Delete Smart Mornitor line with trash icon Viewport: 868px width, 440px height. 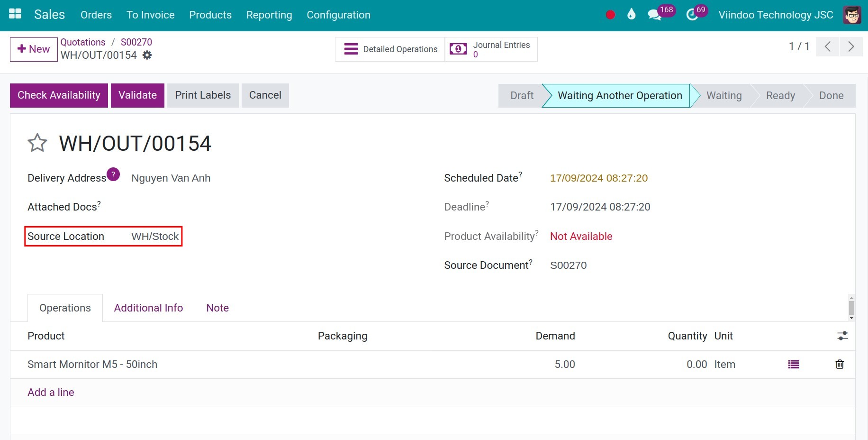pyautogui.click(x=840, y=364)
